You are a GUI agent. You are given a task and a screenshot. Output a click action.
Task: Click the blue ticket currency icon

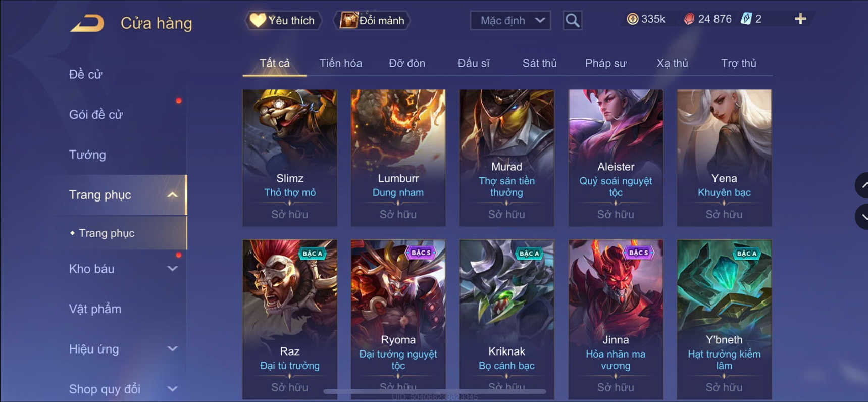(x=746, y=19)
